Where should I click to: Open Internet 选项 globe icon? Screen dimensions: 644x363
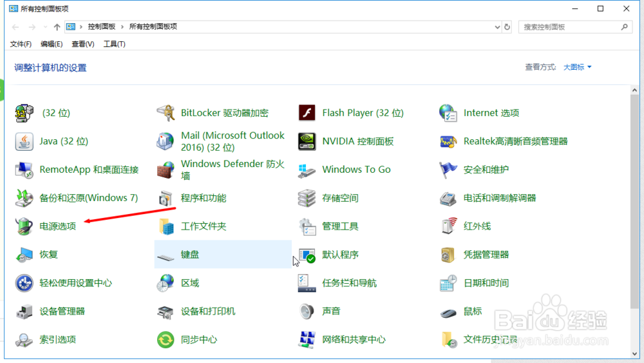click(x=448, y=113)
